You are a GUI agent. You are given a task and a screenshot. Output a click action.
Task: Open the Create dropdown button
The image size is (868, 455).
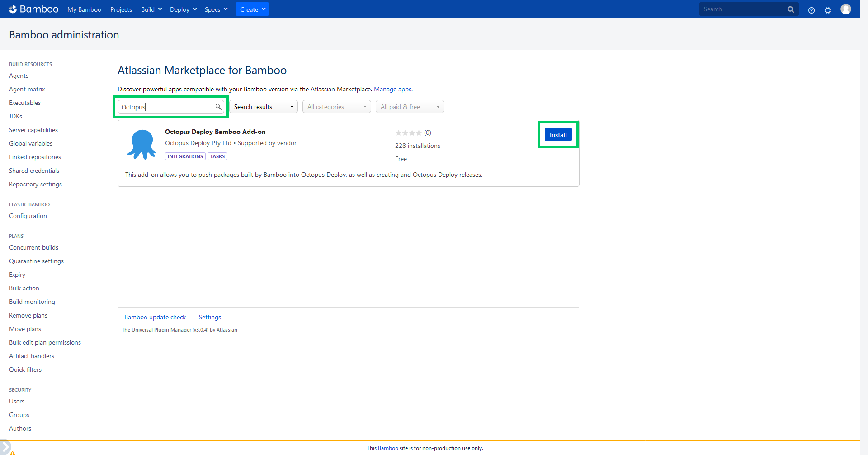pyautogui.click(x=252, y=9)
